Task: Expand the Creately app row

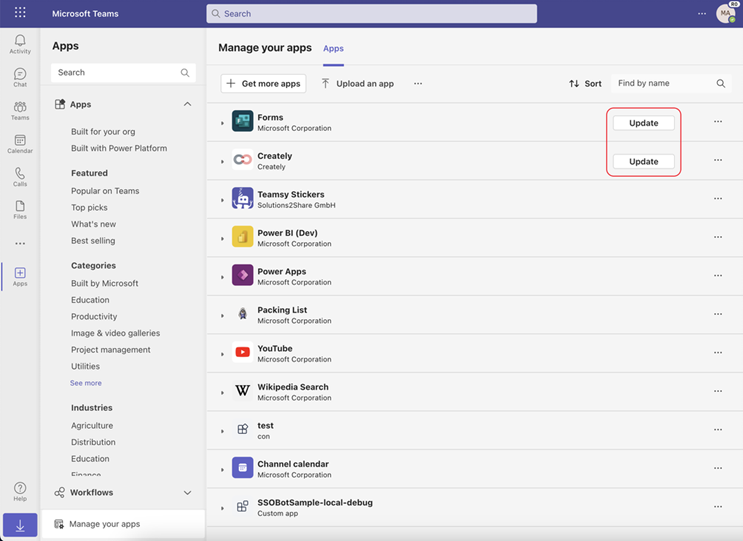Action: 222,162
